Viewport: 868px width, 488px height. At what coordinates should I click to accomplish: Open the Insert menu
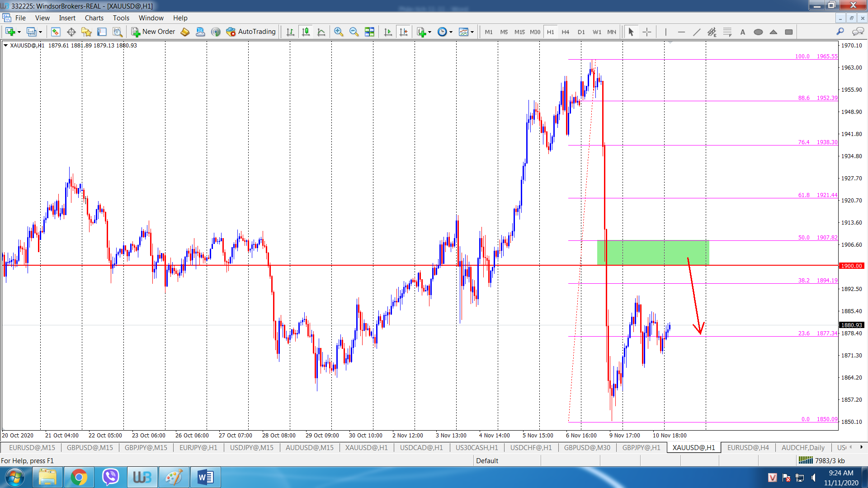pos(67,18)
